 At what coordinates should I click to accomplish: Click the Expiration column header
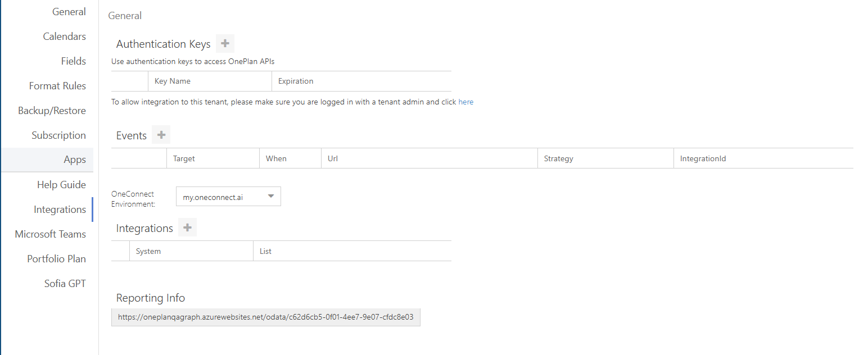[x=361, y=81]
